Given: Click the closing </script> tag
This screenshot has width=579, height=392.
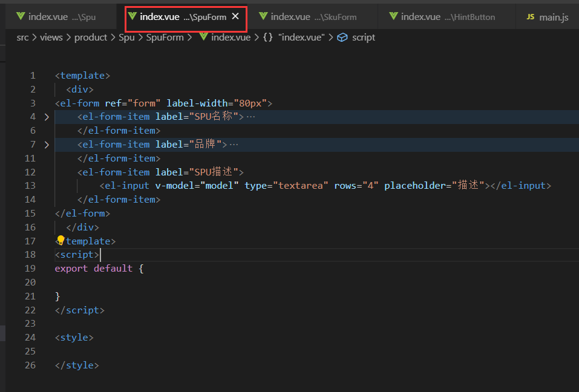Looking at the screenshot, I should 80,310.
